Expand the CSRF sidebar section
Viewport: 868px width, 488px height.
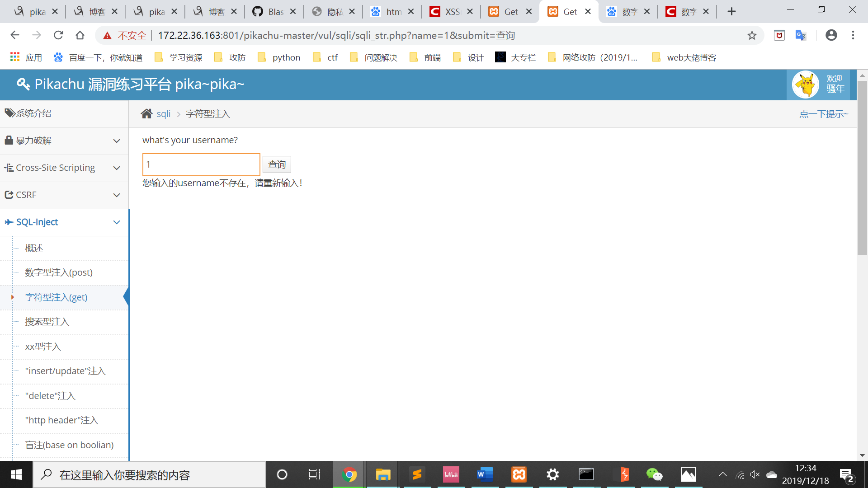tap(64, 195)
